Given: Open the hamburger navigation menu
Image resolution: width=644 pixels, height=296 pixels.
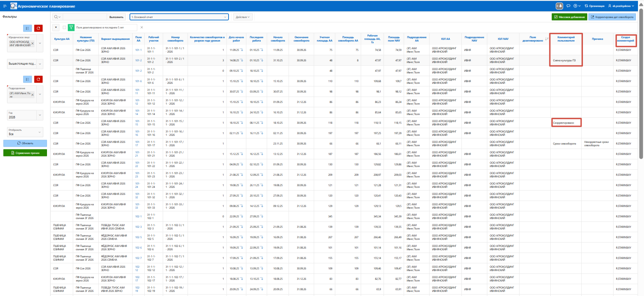Looking at the screenshot, I should point(5,6).
